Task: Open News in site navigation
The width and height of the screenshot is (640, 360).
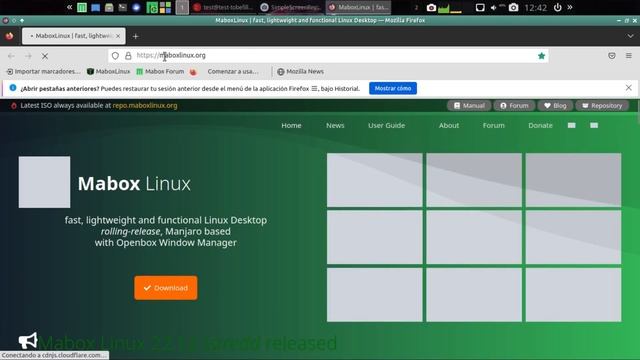Action: (x=335, y=125)
